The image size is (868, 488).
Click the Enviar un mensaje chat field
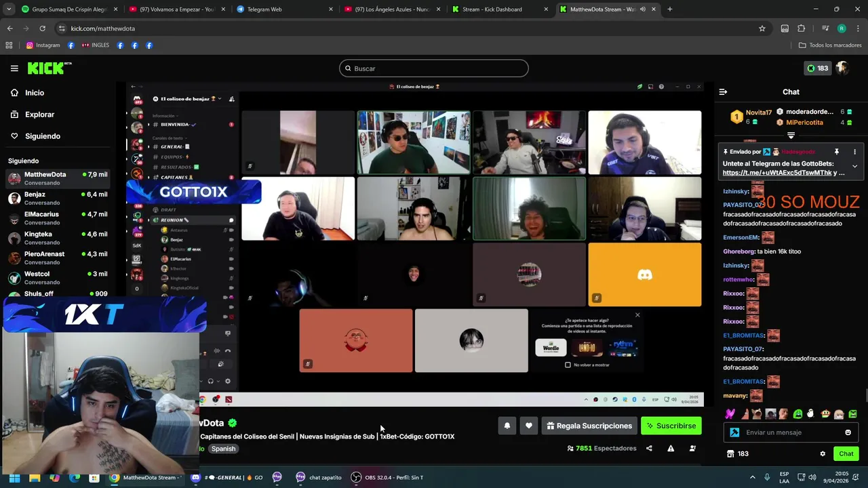tap(791, 432)
